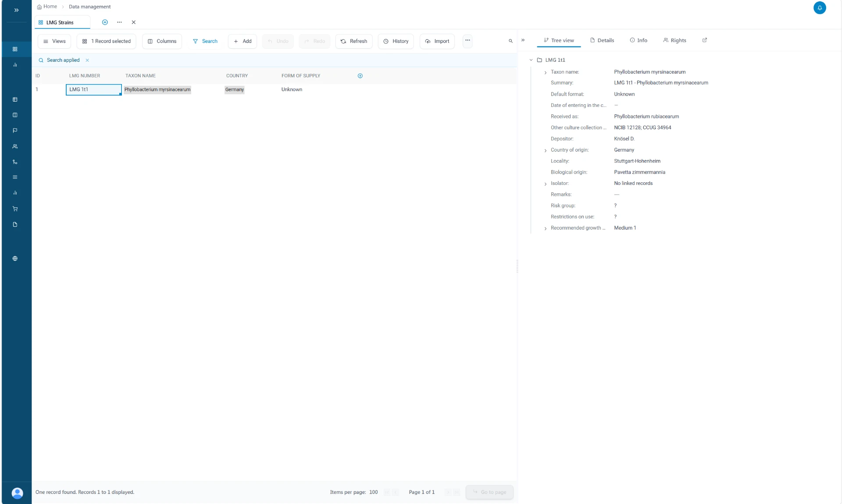Click the Add record button
842x504 pixels.
pyautogui.click(x=243, y=41)
